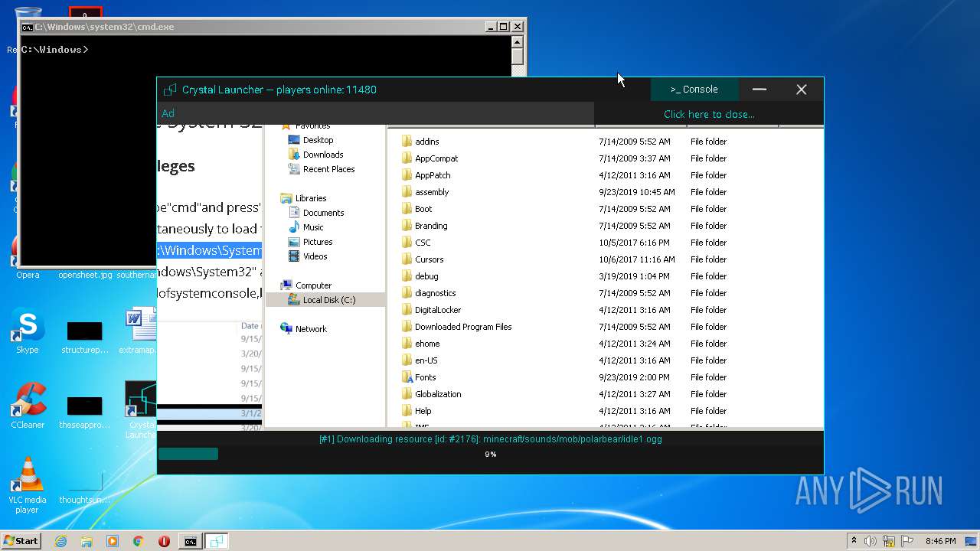Click 'en-US' folder name
980x551 pixels.
pyautogui.click(x=426, y=360)
